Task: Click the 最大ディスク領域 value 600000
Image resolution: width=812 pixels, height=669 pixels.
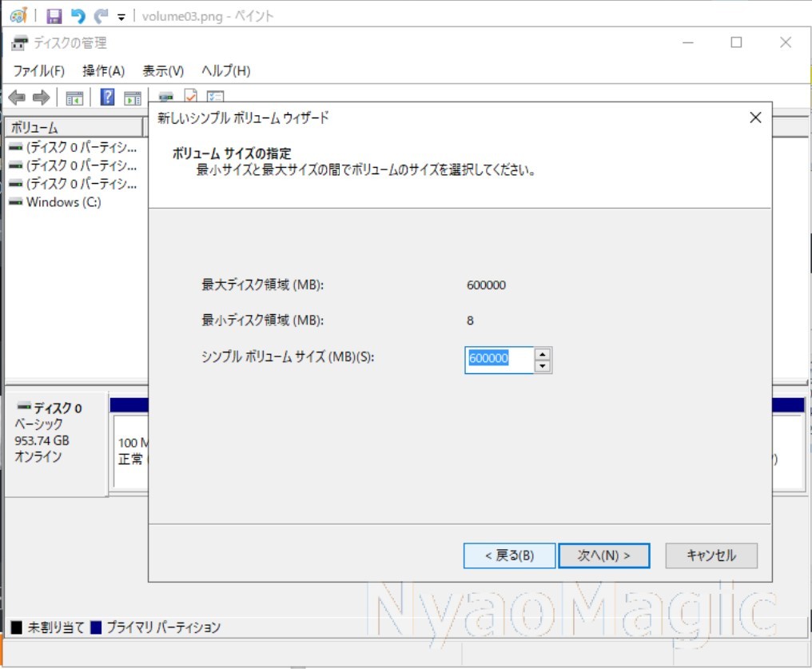Action: [x=486, y=285]
